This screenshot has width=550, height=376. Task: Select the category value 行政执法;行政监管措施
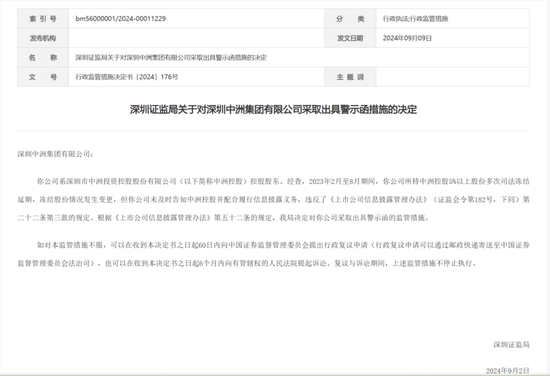point(415,19)
